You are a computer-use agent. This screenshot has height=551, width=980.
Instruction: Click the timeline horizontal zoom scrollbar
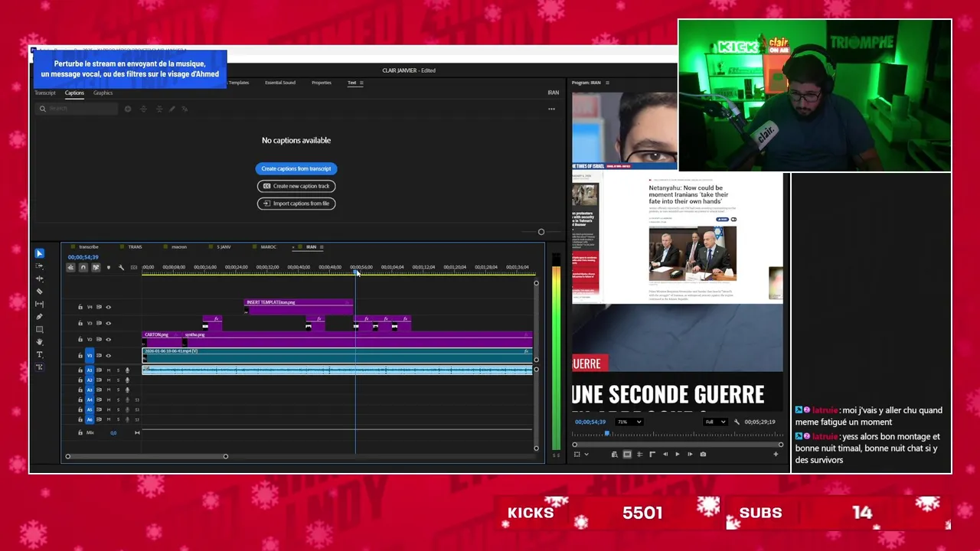(146, 456)
